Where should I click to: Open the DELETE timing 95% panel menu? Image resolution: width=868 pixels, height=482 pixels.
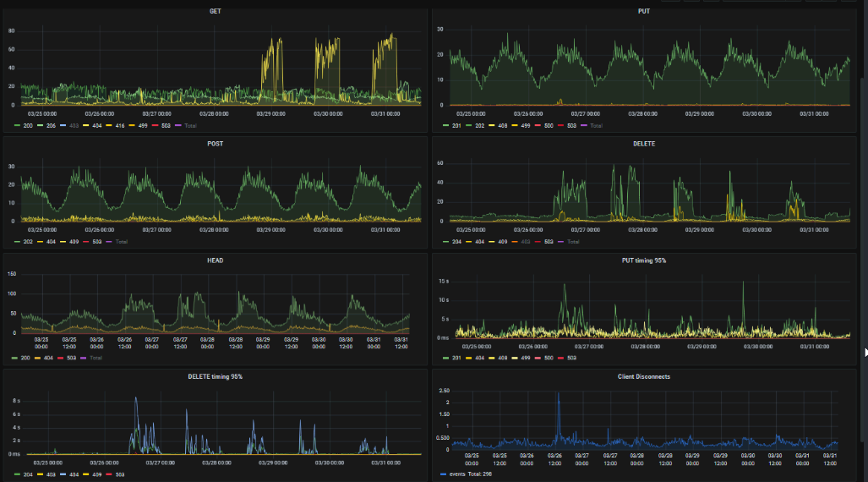point(215,377)
